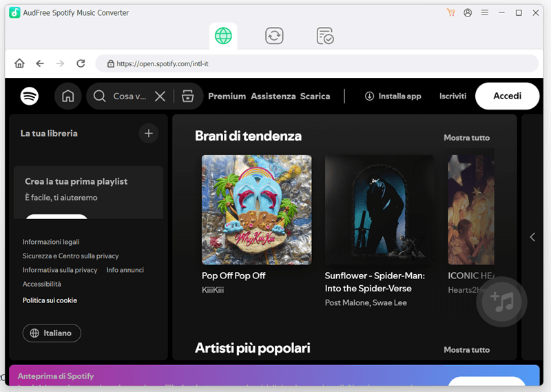The height and width of the screenshot is (392, 551).
Task: Navigate forward in browser toolbar
Action: pyautogui.click(x=61, y=63)
